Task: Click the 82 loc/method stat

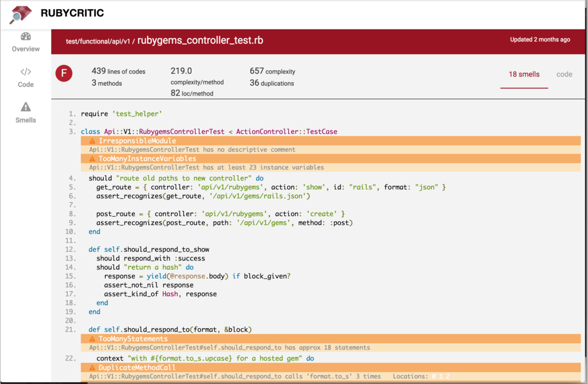Action: click(192, 93)
